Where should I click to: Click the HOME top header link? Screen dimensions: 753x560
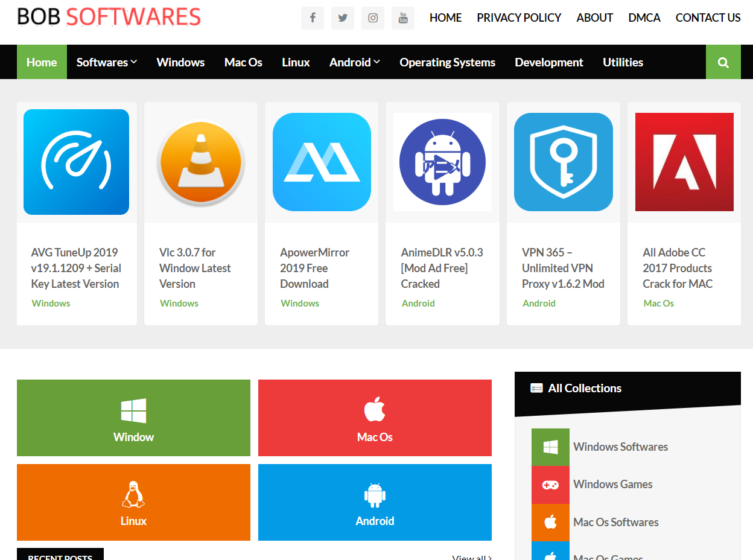[445, 18]
